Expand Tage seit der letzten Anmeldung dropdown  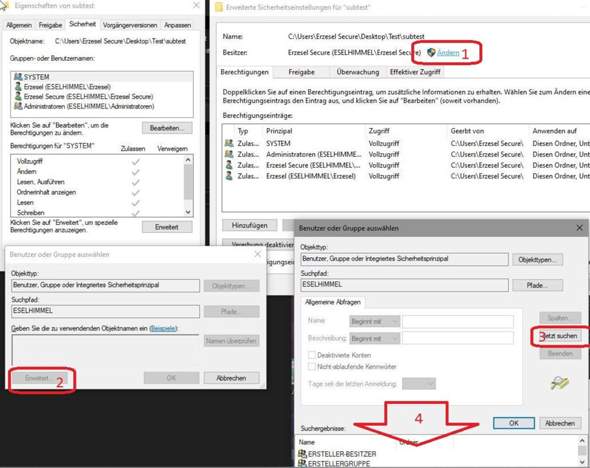(x=419, y=384)
